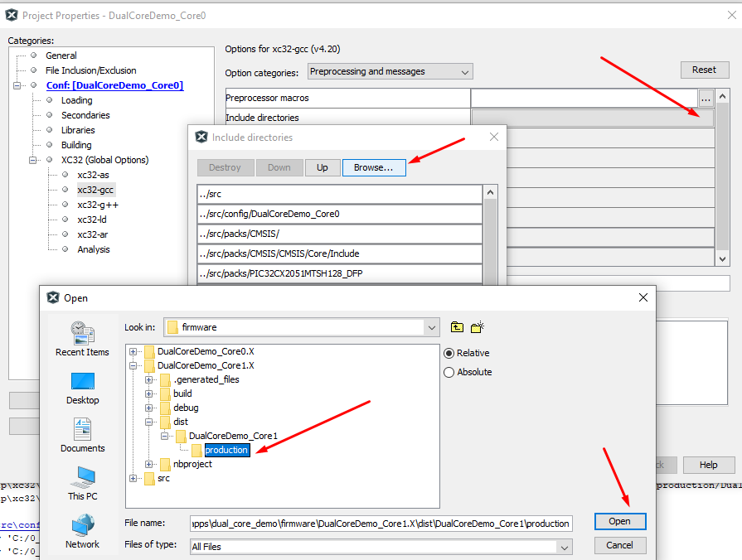This screenshot has height=560, width=742.
Task: Click the Include directories list scrollbar
Action: [x=490, y=236]
